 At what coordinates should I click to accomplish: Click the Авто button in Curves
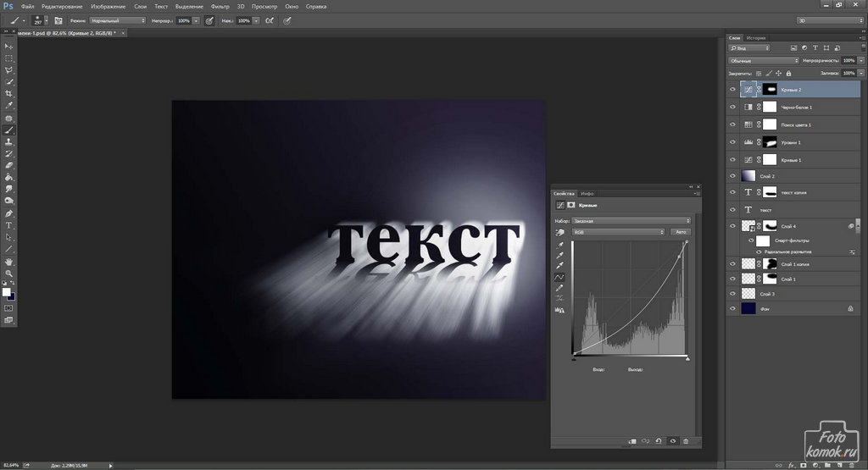pos(679,232)
